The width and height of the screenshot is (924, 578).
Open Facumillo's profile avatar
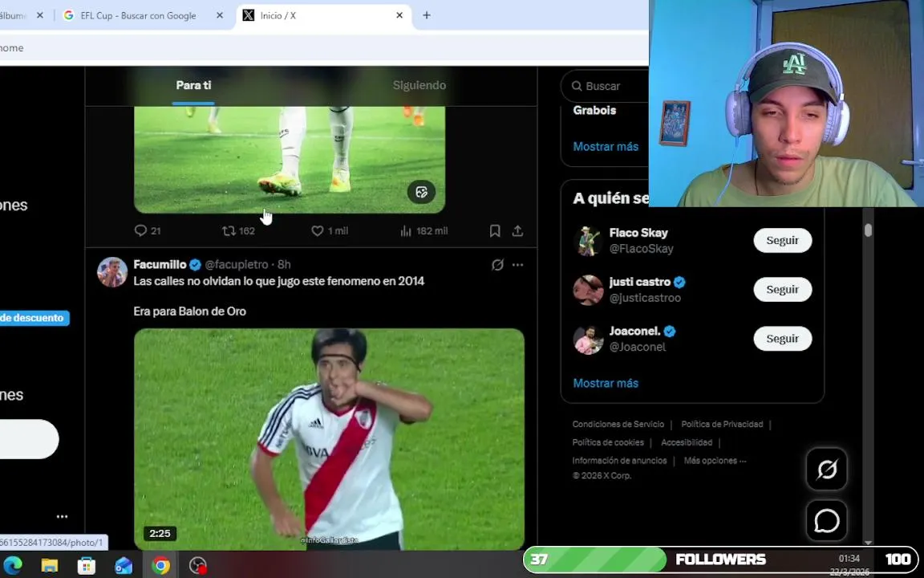[x=112, y=272]
